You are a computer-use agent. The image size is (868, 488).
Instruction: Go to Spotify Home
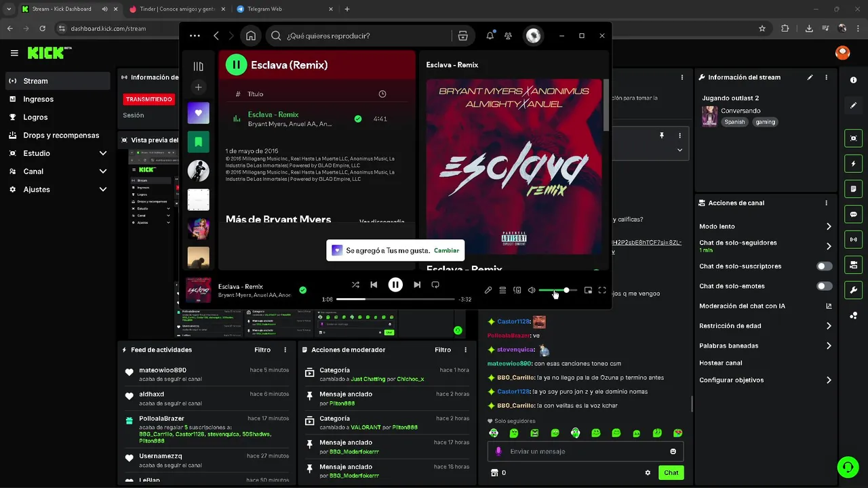coord(251,36)
